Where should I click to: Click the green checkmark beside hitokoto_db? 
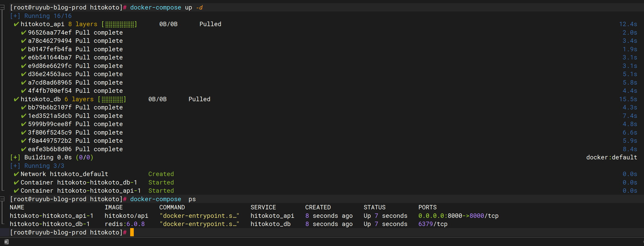16,99
